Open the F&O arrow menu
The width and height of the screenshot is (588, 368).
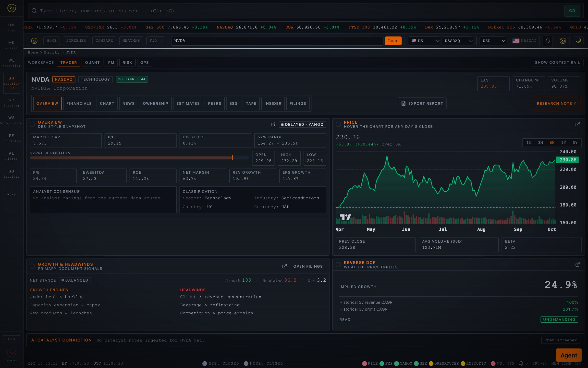pos(156,41)
